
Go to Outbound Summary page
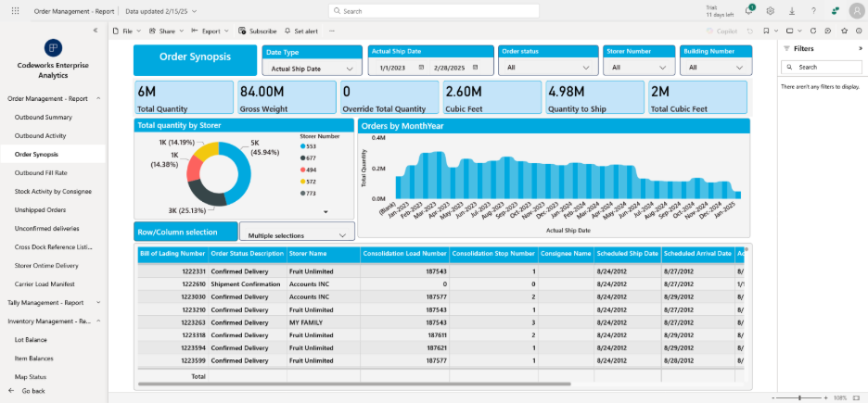44,118
